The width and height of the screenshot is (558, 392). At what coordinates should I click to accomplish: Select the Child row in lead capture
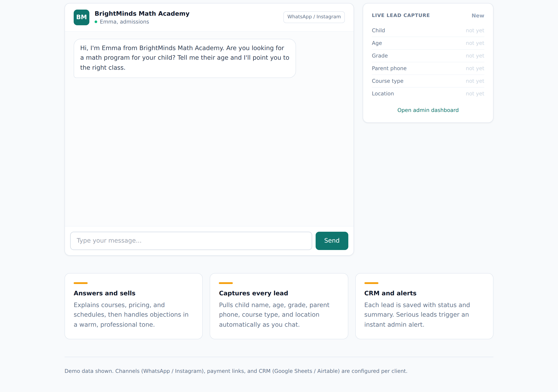pyautogui.click(x=428, y=31)
